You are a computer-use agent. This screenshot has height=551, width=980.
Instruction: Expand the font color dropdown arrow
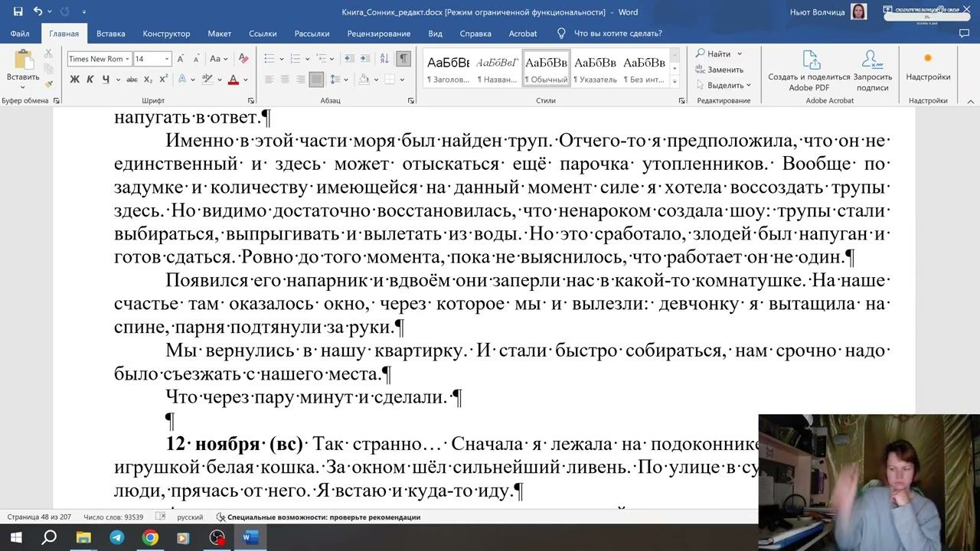246,80
